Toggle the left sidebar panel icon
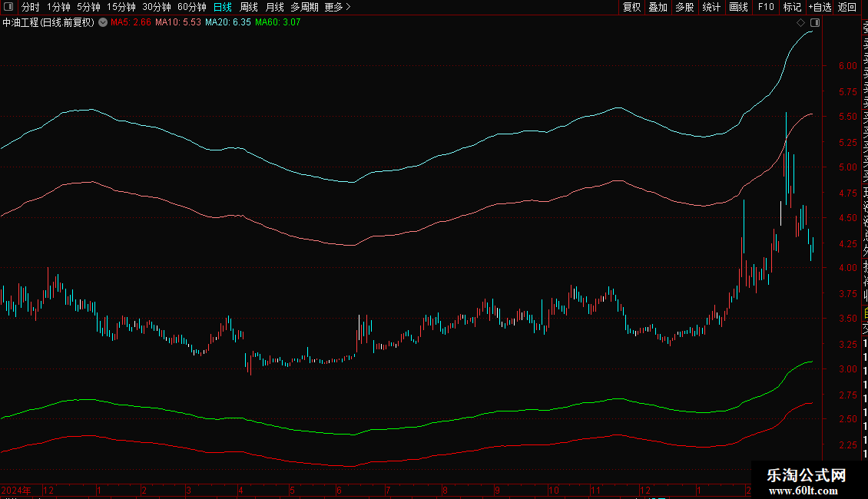This screenshot has width=868, height=499. pyautogui.click(x=8, y=7)
